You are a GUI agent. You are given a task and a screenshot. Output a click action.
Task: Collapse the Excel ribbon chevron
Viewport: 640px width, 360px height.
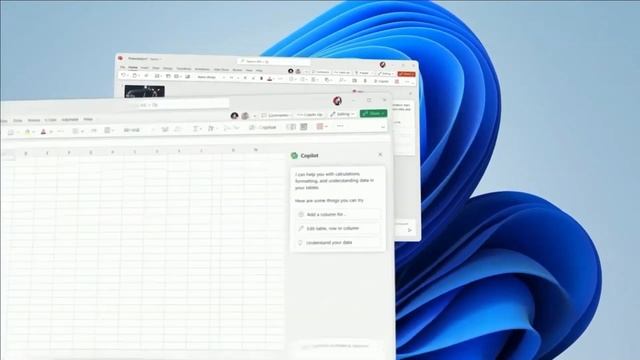click(x=383, y=127)
